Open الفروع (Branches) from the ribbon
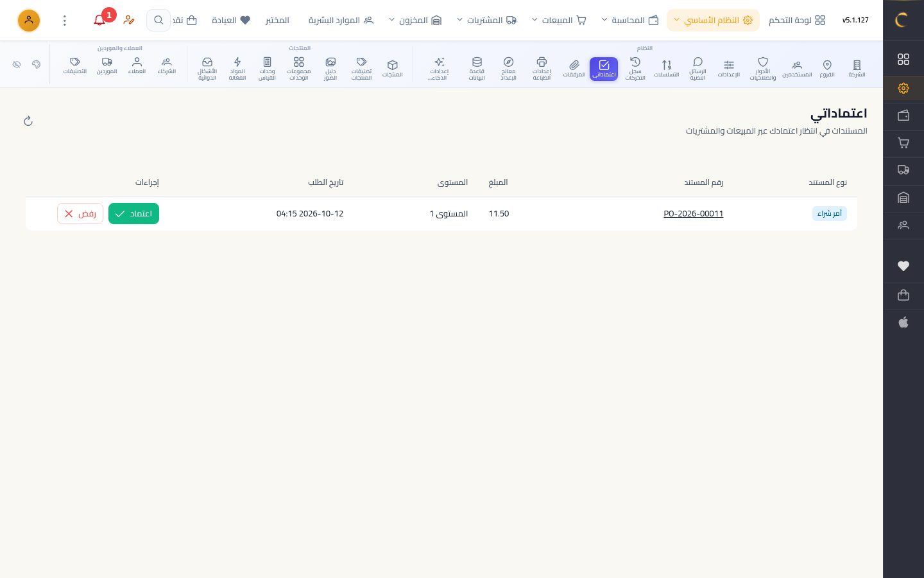This screenshot has height=578, width=924. coord(827,69)
